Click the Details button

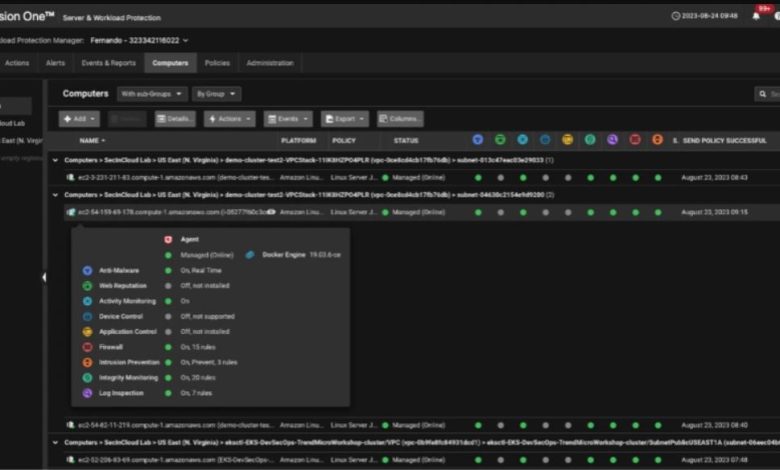coord(175,119)
